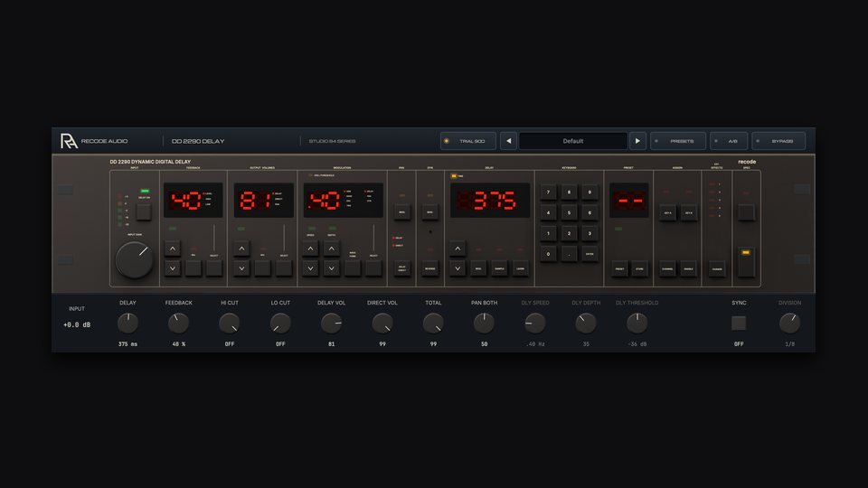Decrease Feedback with its down arrow
The image size is (868, 488).
point(172,268)
